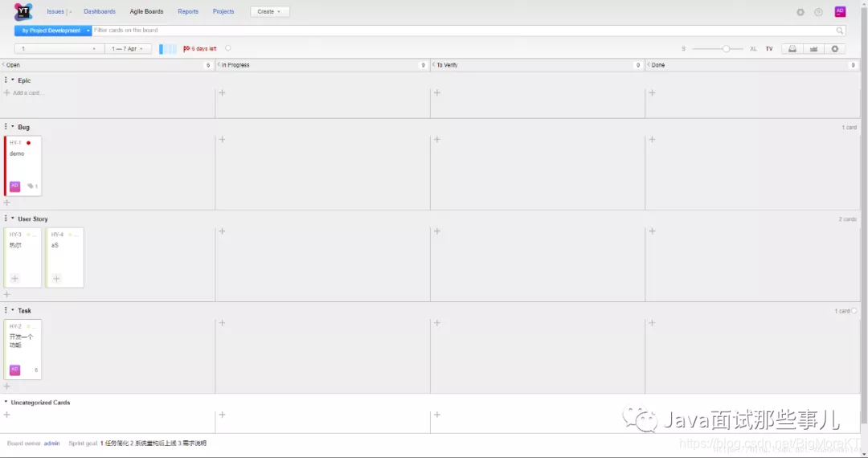Screen dimensions: 868x458
Task: Collapse the Uncategorized Cards swimlane
Action: pyautogui.click(x=6, y=402)
